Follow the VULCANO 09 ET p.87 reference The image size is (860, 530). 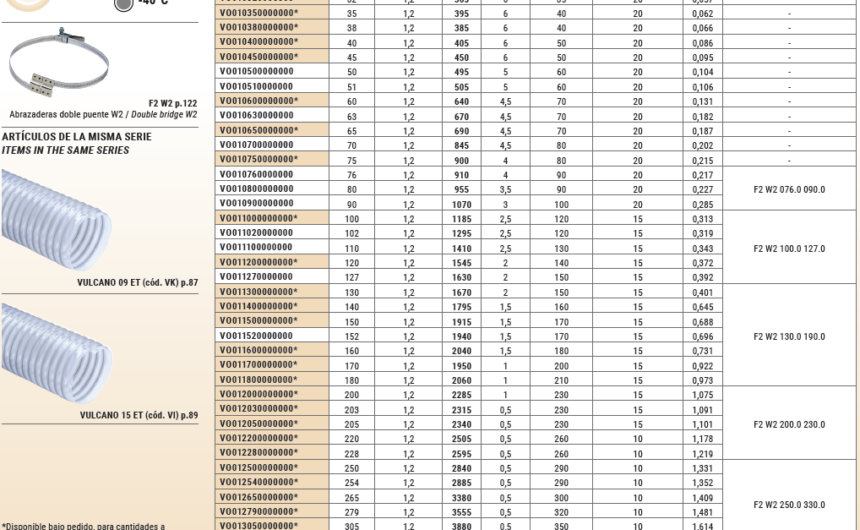(137, 283)
